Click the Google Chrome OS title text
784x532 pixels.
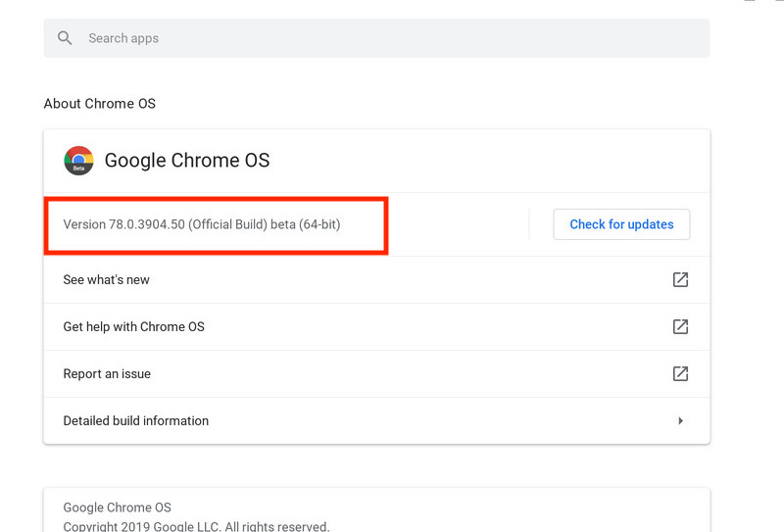(187, 161)
